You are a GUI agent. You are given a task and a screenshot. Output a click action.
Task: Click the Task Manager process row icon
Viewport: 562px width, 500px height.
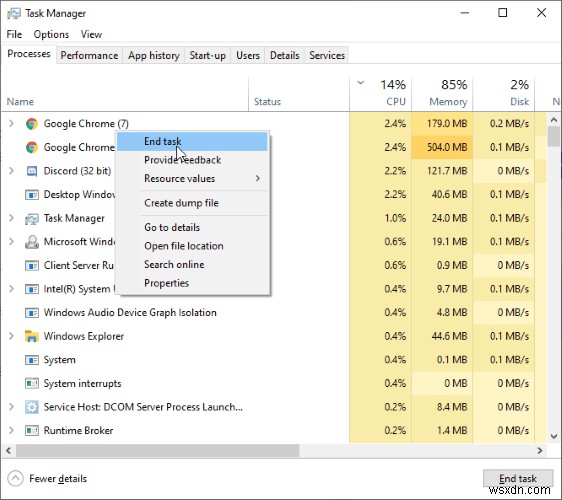(32, 218)
